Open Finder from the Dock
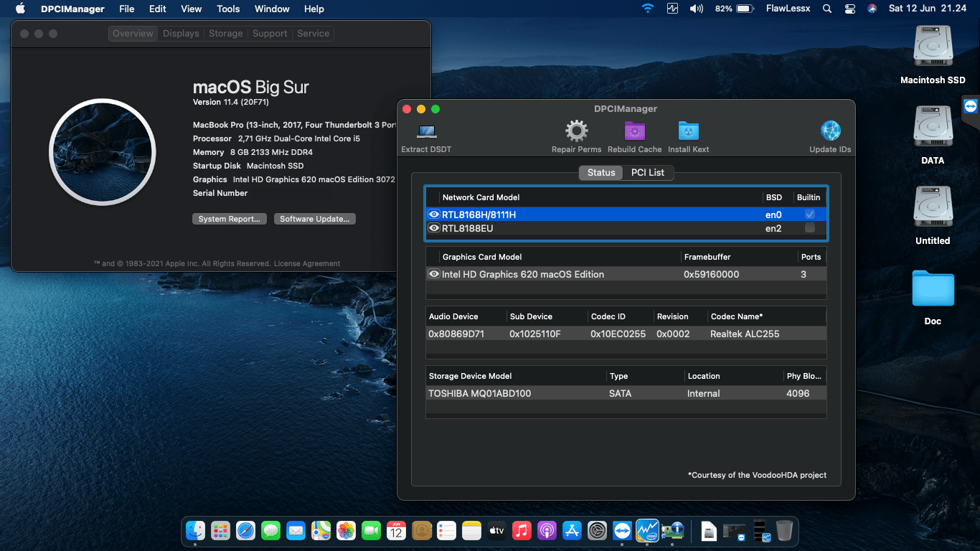This screenshot has width=980, height=551. (195, 531)
